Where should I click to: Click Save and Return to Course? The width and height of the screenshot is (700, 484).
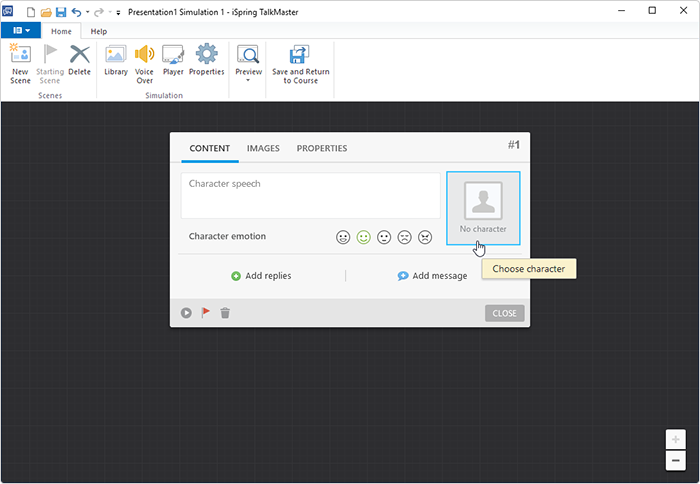point(300,64)
